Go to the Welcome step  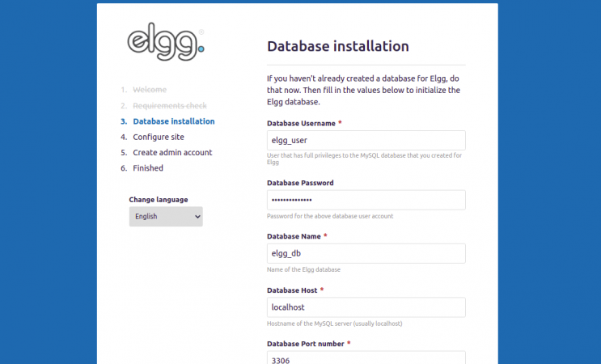point(150,90)
